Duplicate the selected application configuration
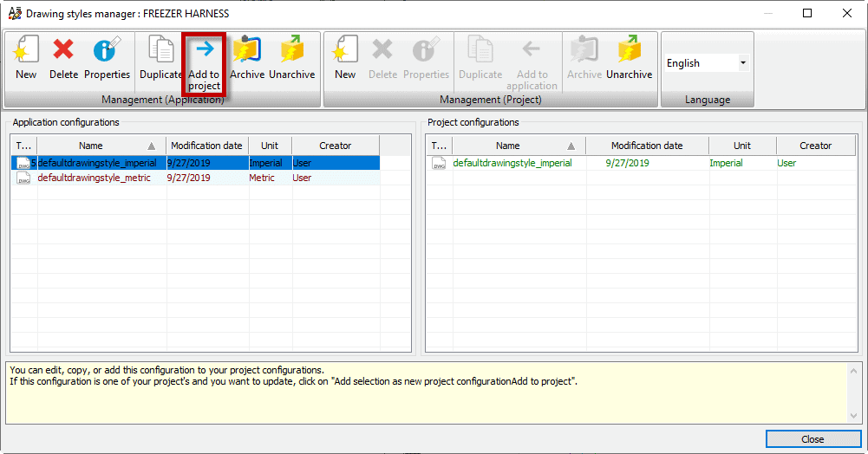This screenshot has height=454, width=868. (x=161, y=59)
